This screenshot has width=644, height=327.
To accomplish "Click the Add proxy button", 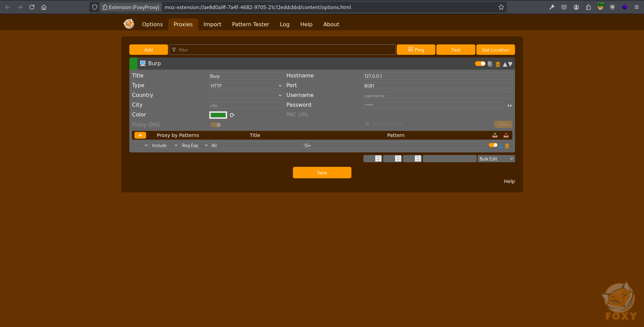I will [x=148, y=50].
